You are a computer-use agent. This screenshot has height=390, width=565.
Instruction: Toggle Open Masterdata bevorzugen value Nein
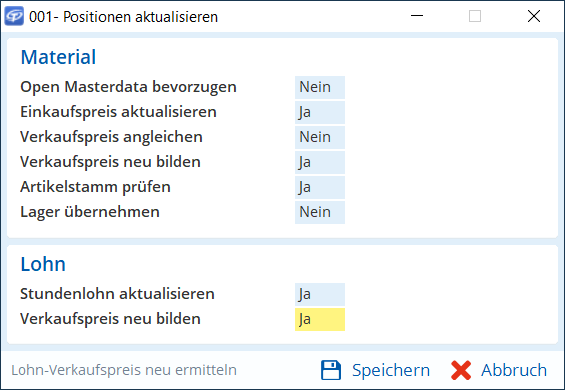(320, 87)
